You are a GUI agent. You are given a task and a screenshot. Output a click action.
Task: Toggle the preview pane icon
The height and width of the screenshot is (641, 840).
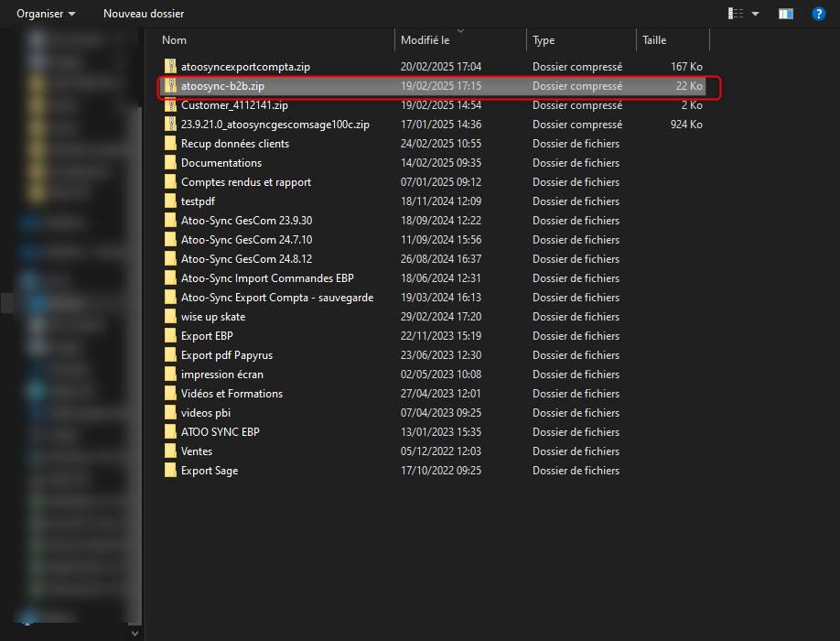pos(786,14)
